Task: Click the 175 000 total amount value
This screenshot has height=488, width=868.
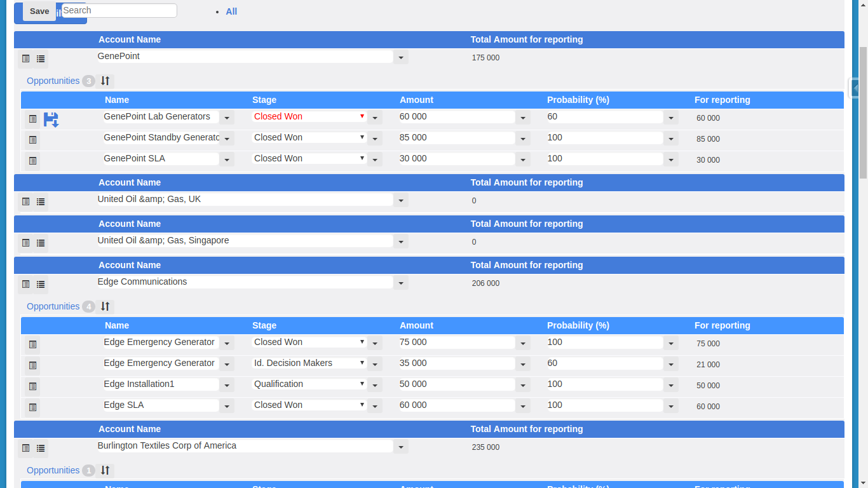Action: 485,58
